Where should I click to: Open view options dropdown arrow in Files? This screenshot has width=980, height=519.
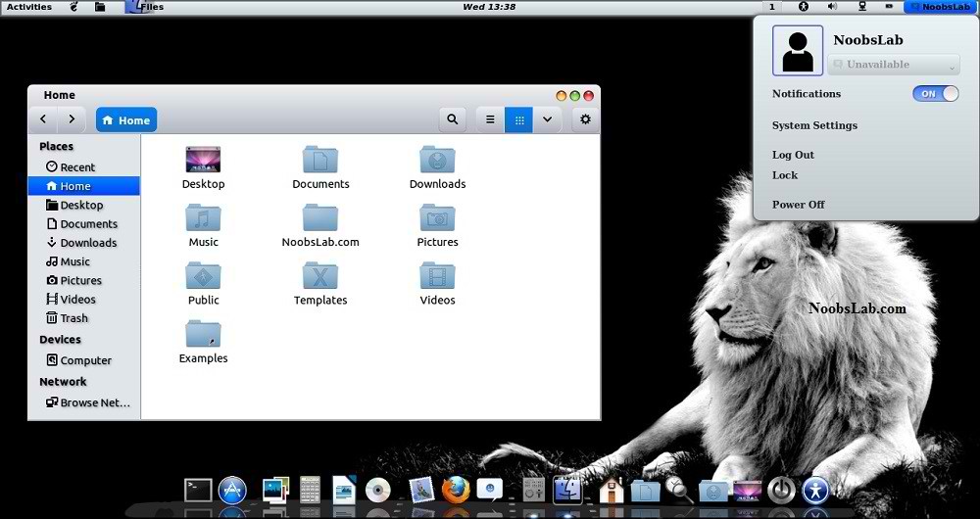[x=548, y=119]
